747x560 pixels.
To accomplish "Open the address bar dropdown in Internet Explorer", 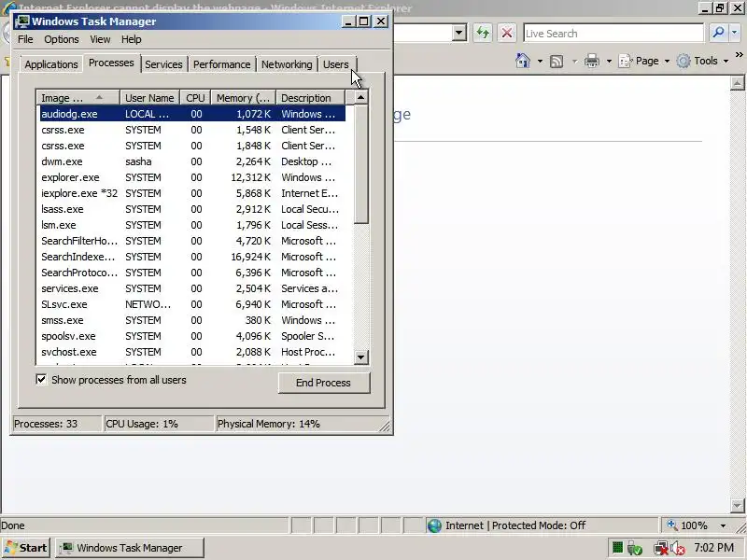I will (x=458, y=33).
